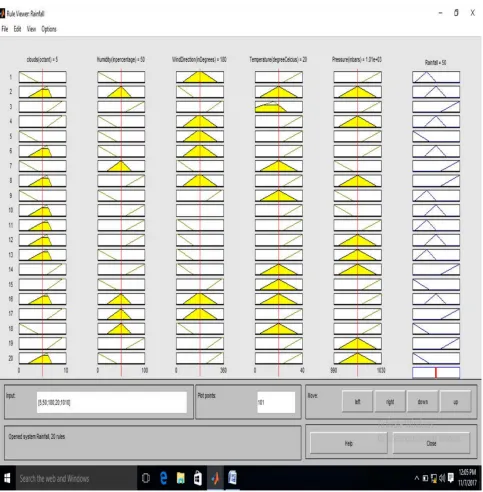The width and height of the screenshot is (483, 492).
Task: Open the Edit menu
Action: tap(17, 29)
